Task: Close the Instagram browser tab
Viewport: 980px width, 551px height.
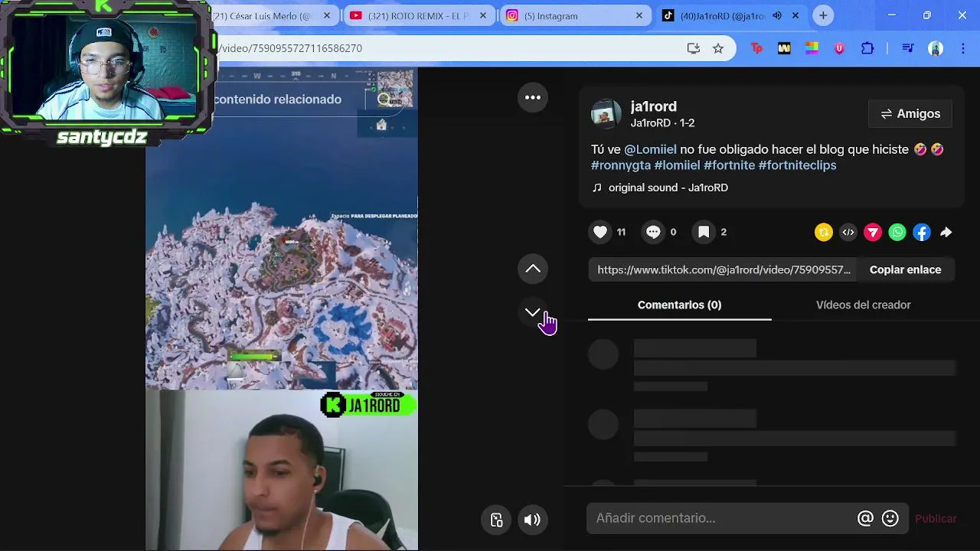Action: (639, 15)
